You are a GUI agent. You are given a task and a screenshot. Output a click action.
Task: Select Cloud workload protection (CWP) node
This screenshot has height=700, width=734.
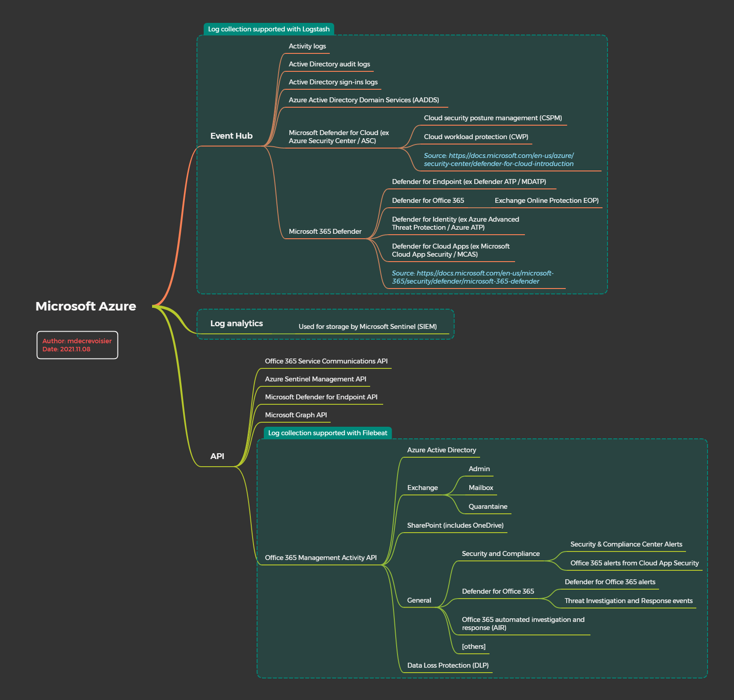pyautogui.click(x=476, y=137)
